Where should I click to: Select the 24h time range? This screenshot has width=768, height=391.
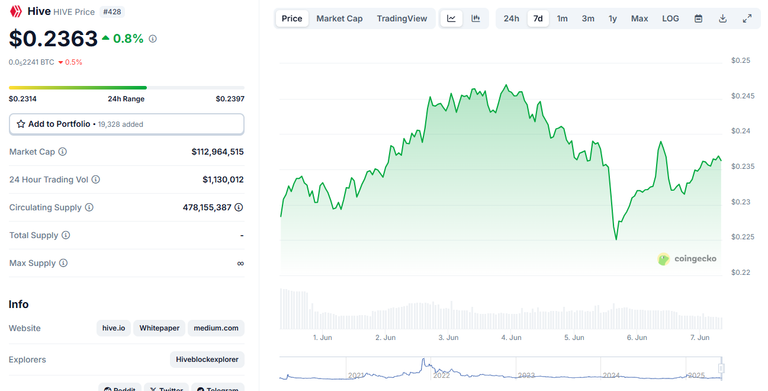(x=511, y=19)
